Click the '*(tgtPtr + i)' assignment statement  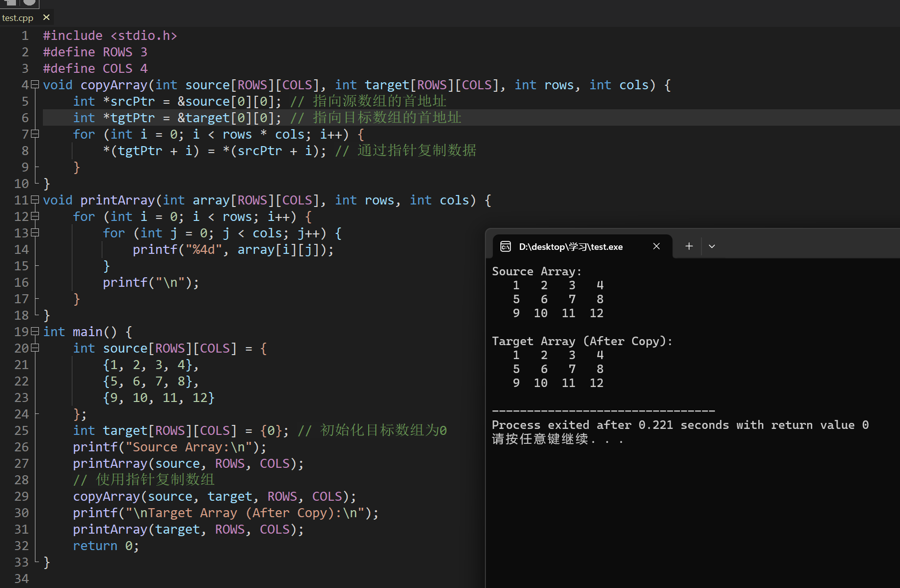click(x=215, y=151)
